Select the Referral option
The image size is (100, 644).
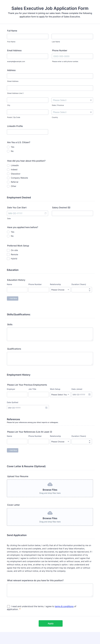click(8, 182)
